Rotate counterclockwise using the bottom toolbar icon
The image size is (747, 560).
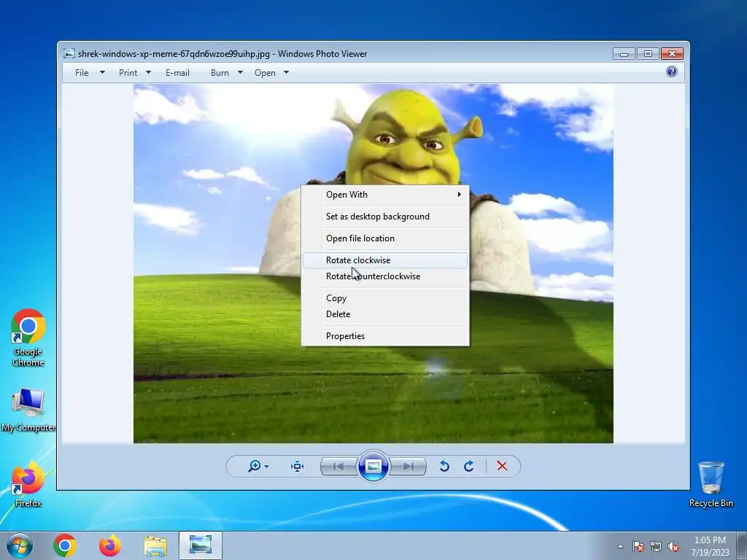[x=444, y=466]
